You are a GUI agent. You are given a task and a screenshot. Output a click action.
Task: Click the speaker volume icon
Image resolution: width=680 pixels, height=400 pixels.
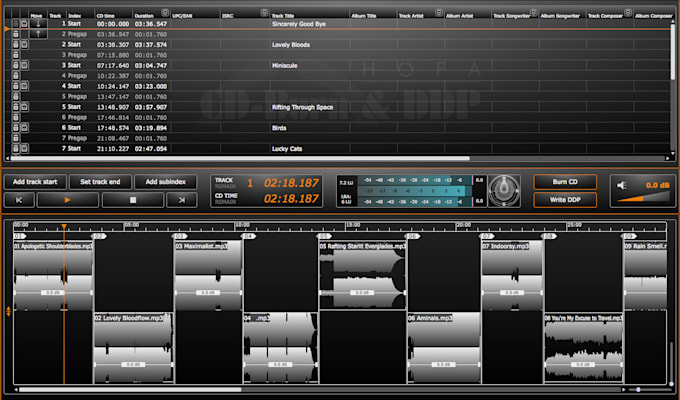622,185
